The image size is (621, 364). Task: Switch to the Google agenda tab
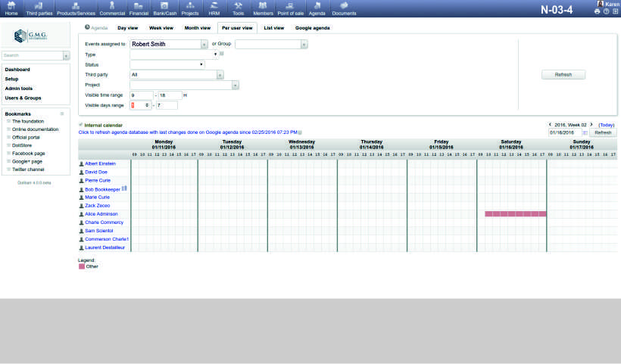point(313,27)
